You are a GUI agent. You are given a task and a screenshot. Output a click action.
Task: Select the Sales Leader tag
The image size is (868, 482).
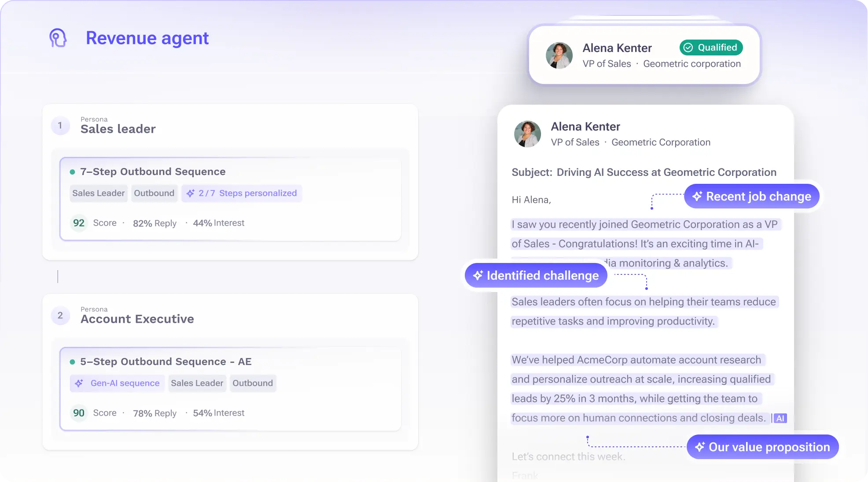98,193
